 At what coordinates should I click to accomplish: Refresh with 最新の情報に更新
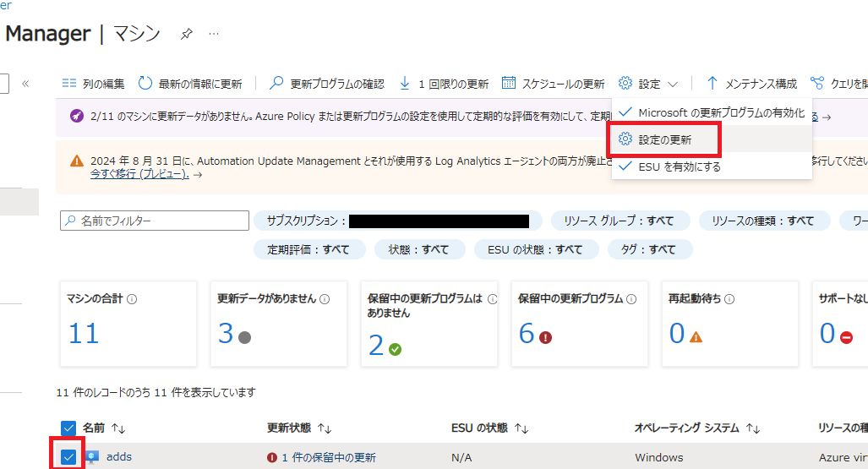[x=190, y=84]
